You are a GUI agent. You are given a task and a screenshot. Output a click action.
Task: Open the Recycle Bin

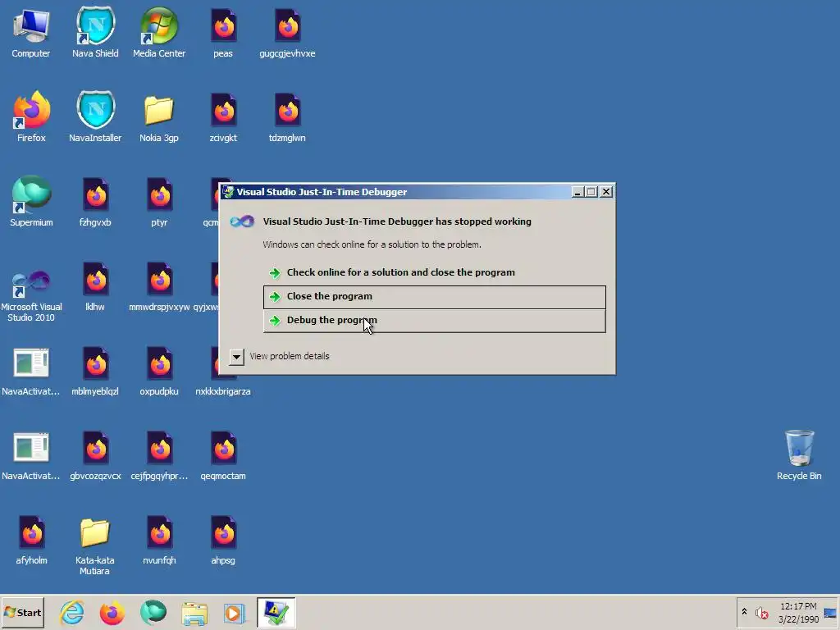tap(799, 455)
